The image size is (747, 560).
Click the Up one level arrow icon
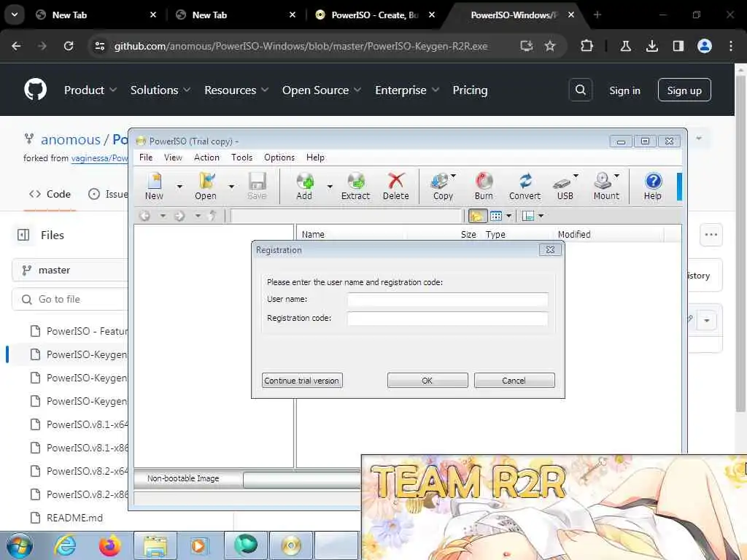pyautogui.click(x=213, y=216)
